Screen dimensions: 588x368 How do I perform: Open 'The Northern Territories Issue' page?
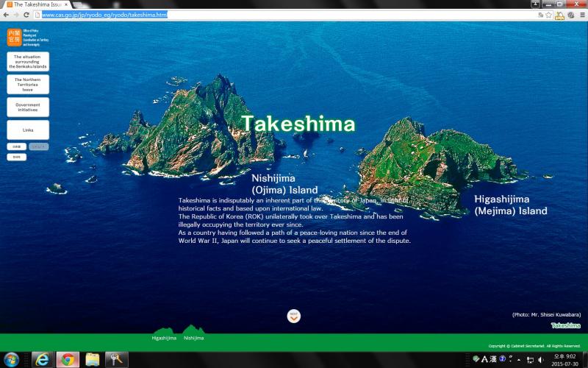coord(28,84)
